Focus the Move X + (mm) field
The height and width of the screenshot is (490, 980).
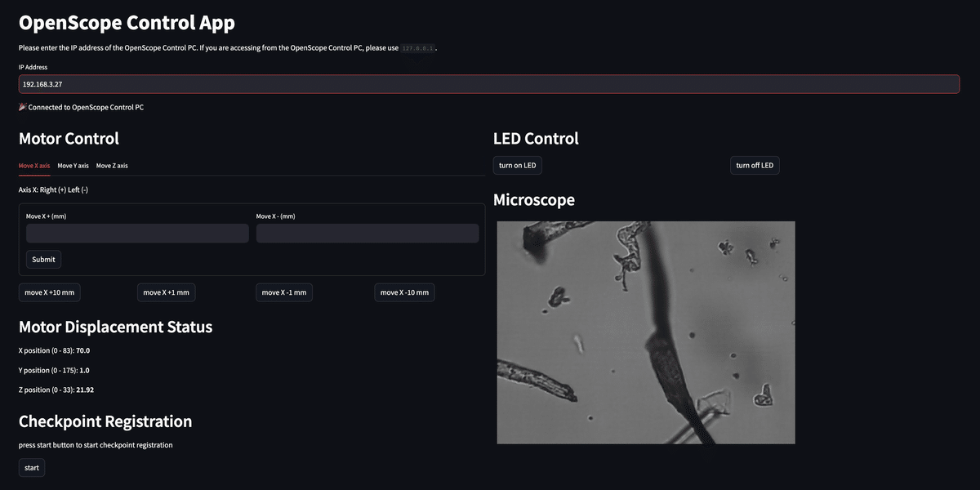pos(137,234)
